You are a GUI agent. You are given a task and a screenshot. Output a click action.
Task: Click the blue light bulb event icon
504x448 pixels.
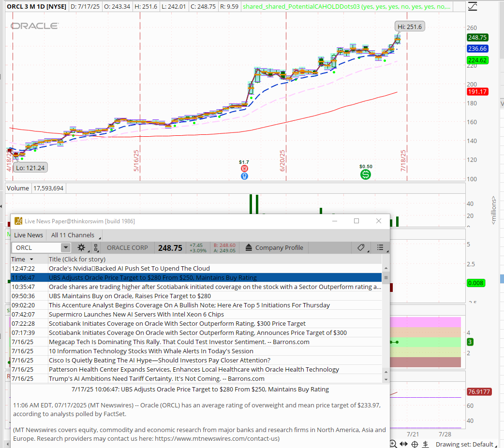[244, 176]
